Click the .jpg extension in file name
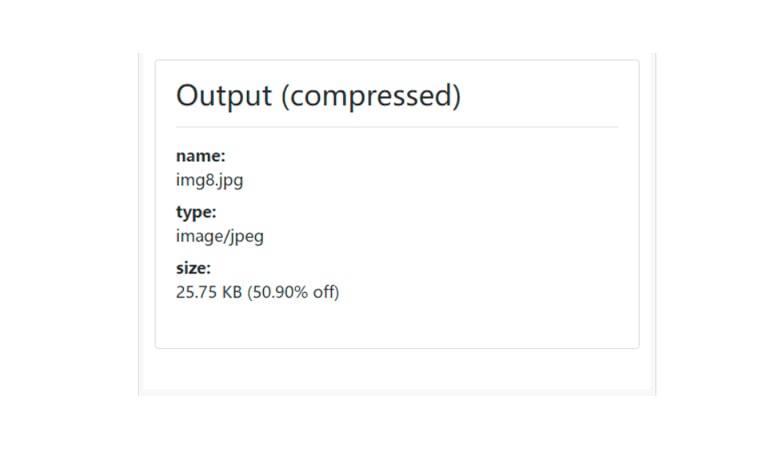The image size is (768, 450). point(230,181)
